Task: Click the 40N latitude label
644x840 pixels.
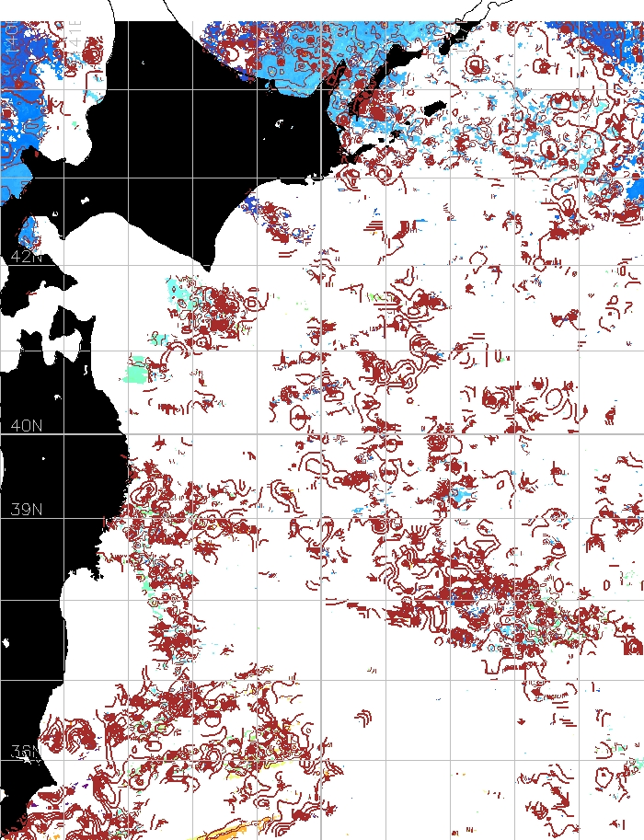Action: (x=27, y=426)
